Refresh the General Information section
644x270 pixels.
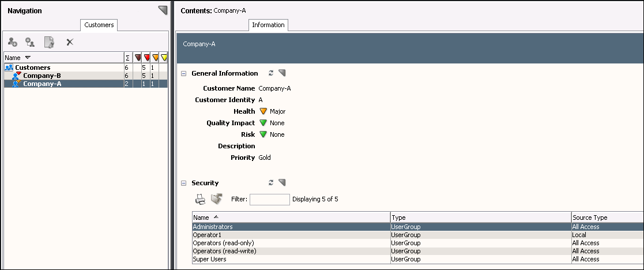271,73
